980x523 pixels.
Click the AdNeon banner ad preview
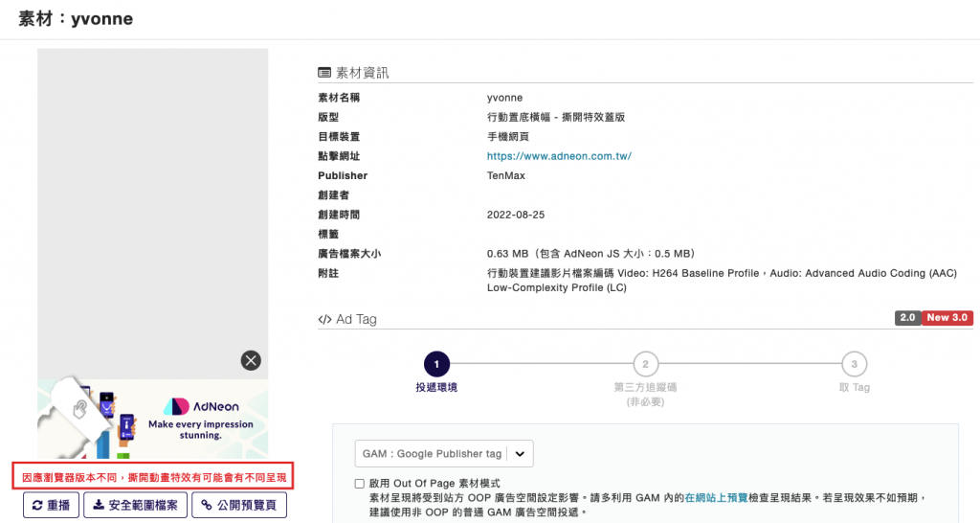[152, 419]
